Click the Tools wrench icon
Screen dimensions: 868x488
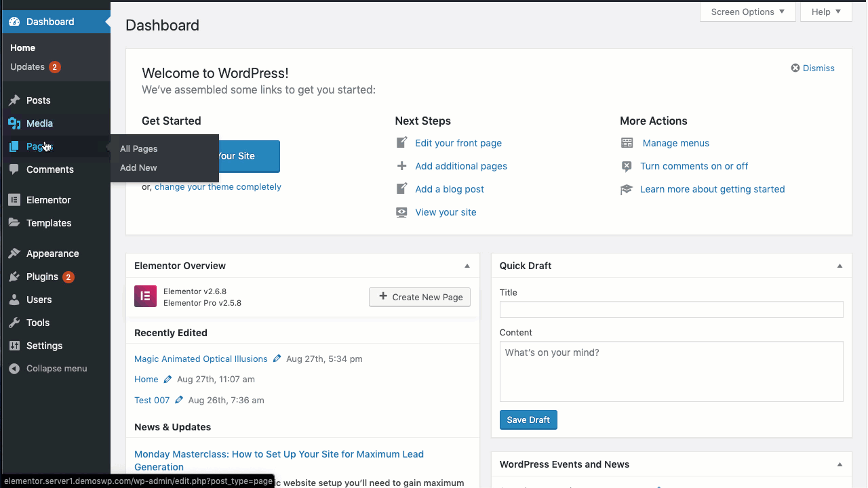(x=14, y=323)
